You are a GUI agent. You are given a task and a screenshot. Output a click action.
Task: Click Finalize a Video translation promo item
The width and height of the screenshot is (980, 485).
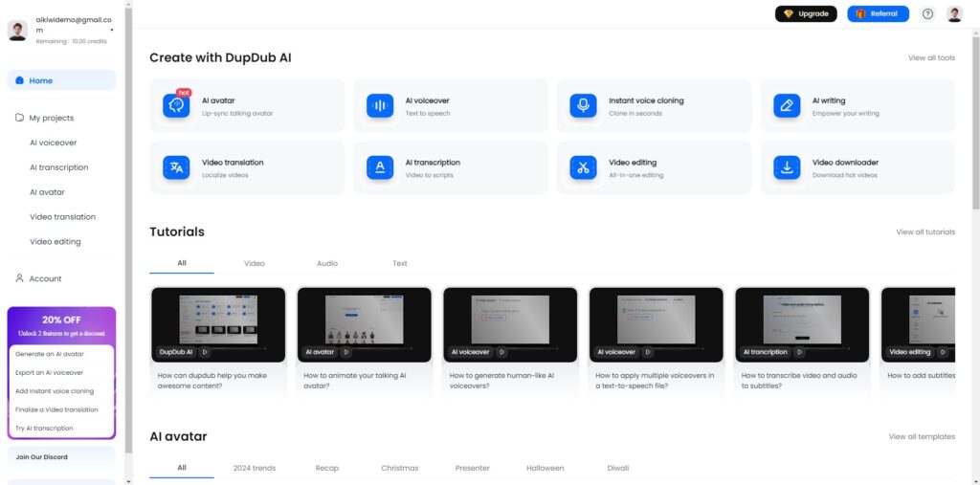point(61,409)
